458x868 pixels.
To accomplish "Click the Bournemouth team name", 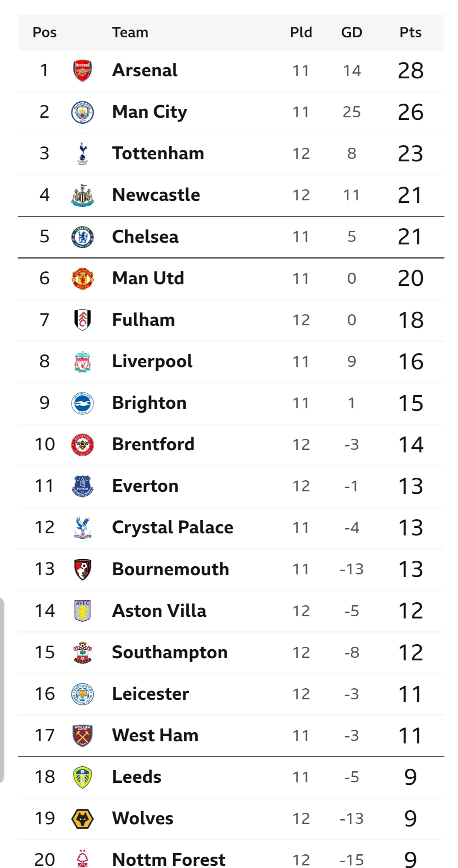I will pos(170,569).
